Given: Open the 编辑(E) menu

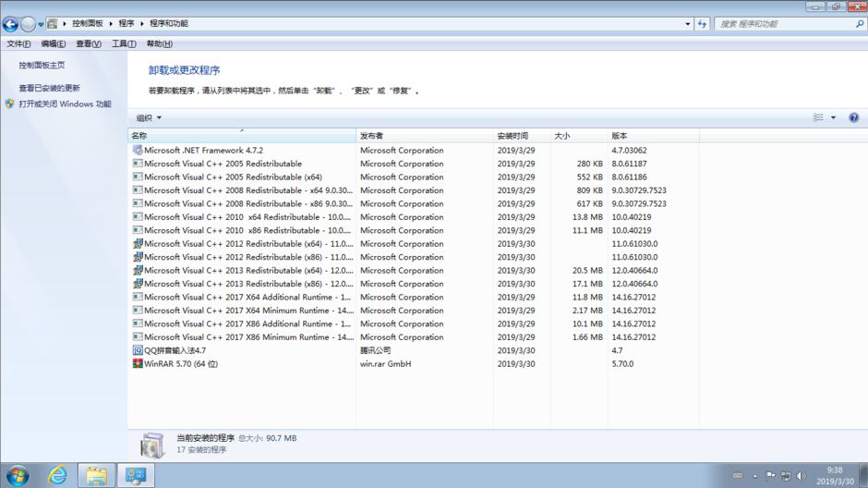Looking at the screenshot, I should [54, 43].
